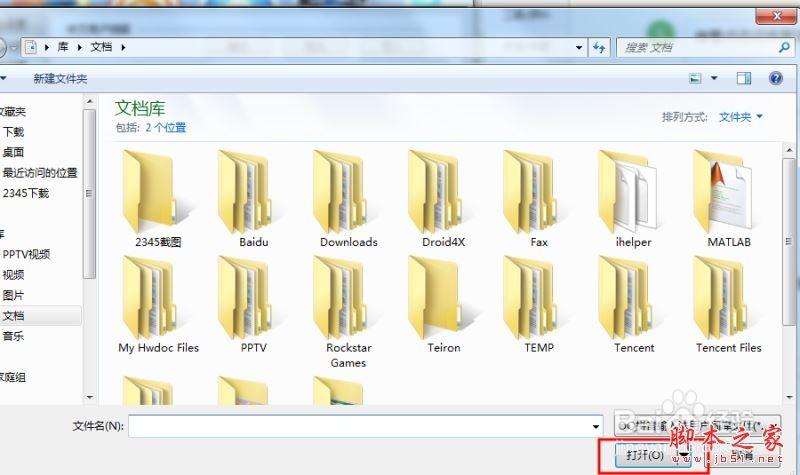Select the Rockstar Games folder
The height and width of the screenshot is (475, 800).
pos(346,296)
